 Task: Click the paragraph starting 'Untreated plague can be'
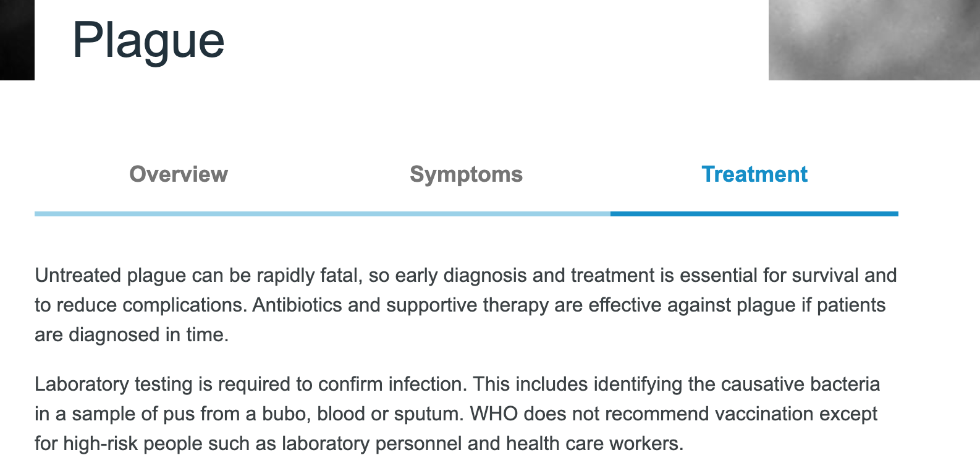[466, 305]
